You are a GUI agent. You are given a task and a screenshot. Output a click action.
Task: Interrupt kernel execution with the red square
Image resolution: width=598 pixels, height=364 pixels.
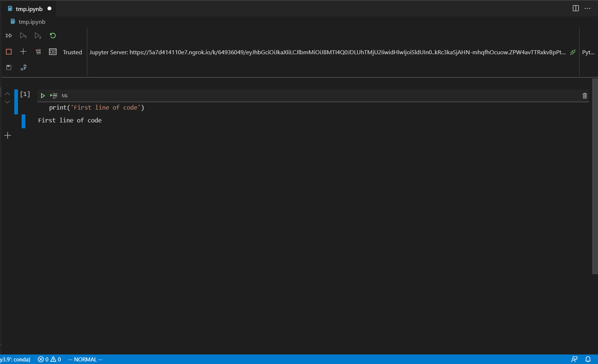click(9, 52)
